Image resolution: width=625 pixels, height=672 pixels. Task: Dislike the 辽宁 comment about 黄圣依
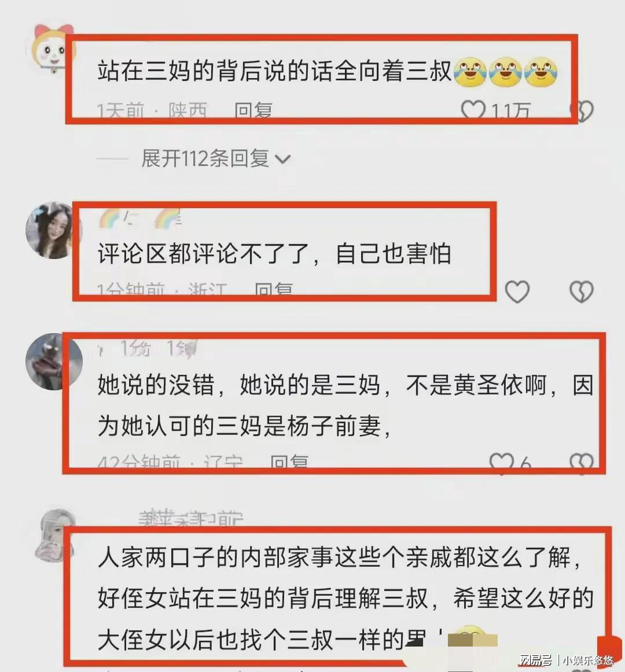click(582, 463)
